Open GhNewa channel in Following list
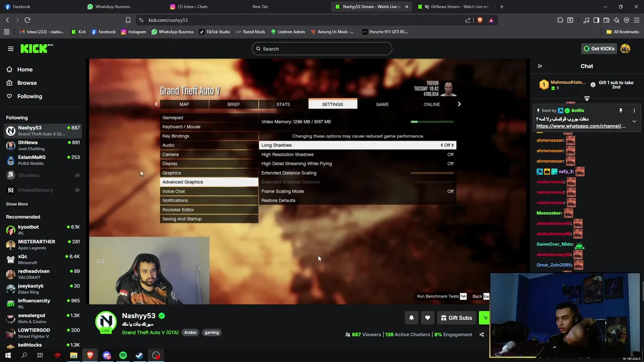 click(43, 145)
